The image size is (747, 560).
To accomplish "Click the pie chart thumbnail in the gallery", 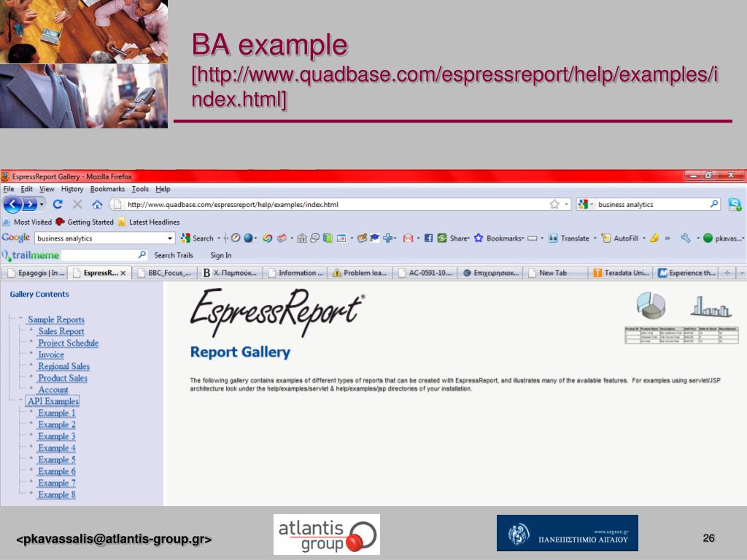I will 651,306.
